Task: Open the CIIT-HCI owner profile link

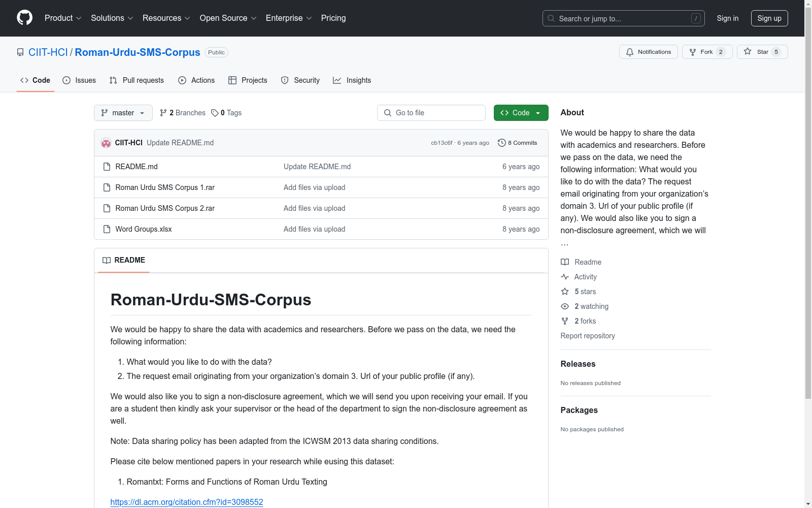Action: click(x=48, y=52)
